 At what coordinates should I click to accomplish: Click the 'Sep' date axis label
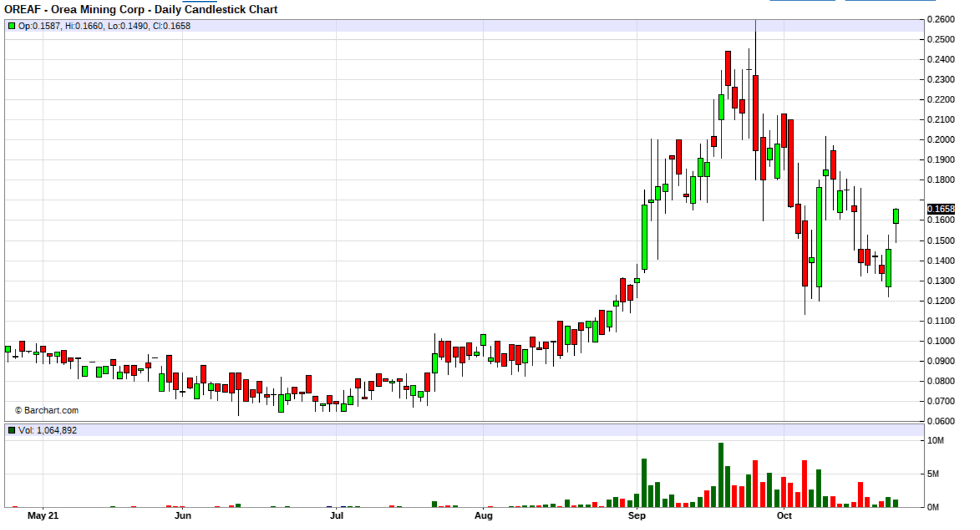(636, 516)
